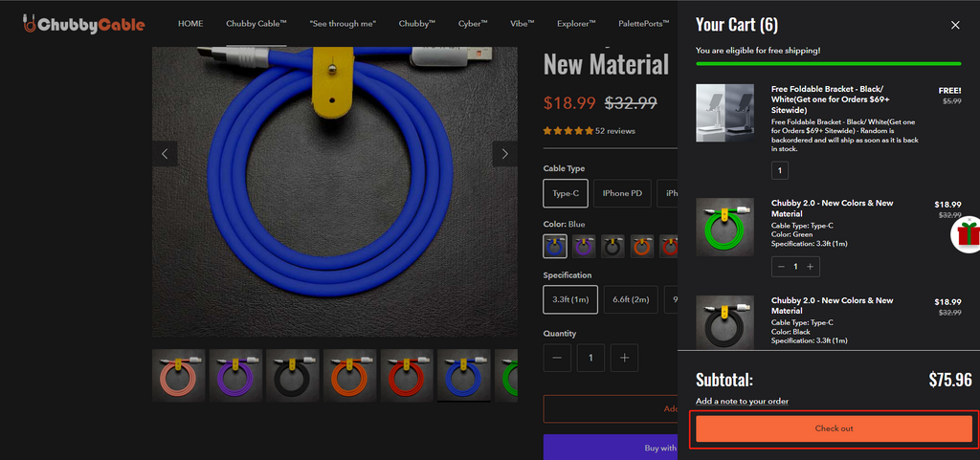
Task: Click the foldable bracket cart image
Action: coord(725,113)
